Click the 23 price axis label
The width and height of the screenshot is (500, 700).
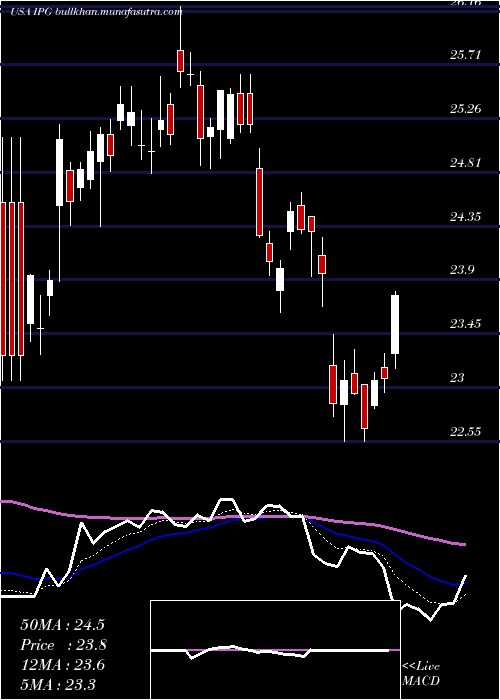tap(457, 378)
